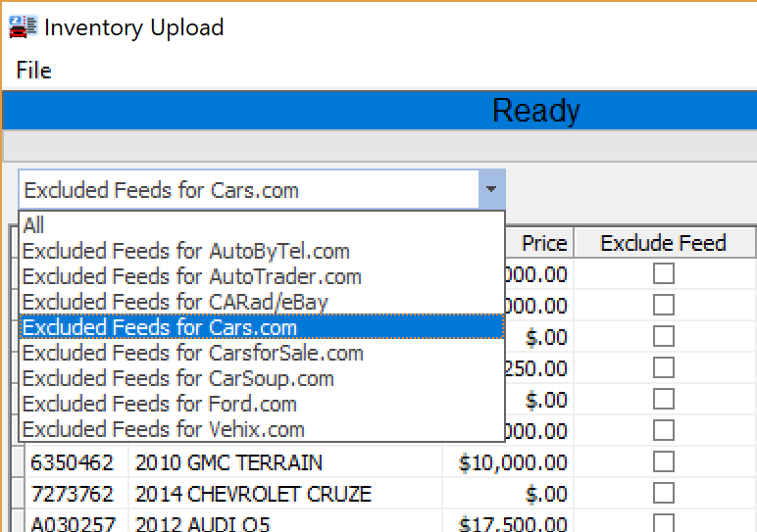Collapse the feed filter dropdown arrow

click(491, 189)
